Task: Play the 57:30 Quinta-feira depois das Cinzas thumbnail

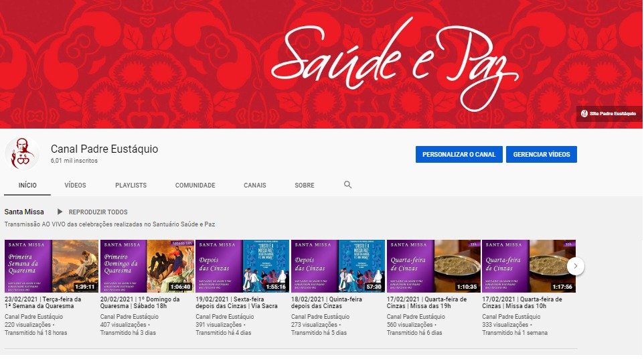Action: (338, 266)
